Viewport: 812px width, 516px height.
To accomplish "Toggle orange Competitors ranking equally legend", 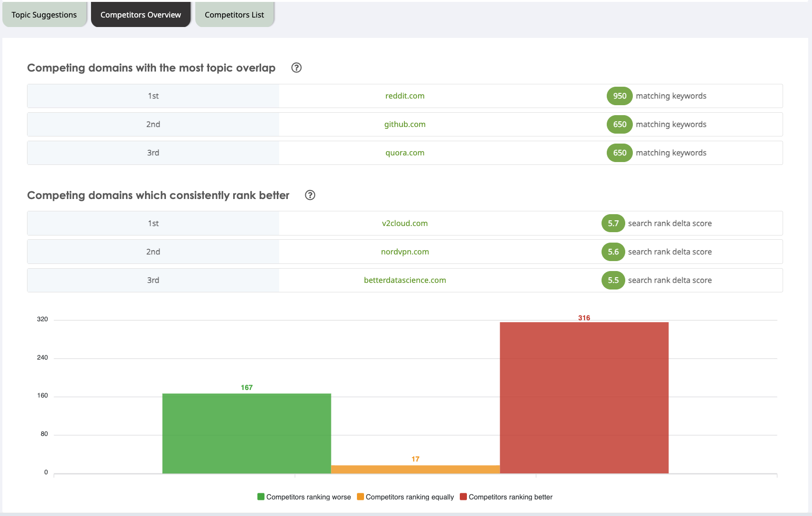I will (405, 497).
